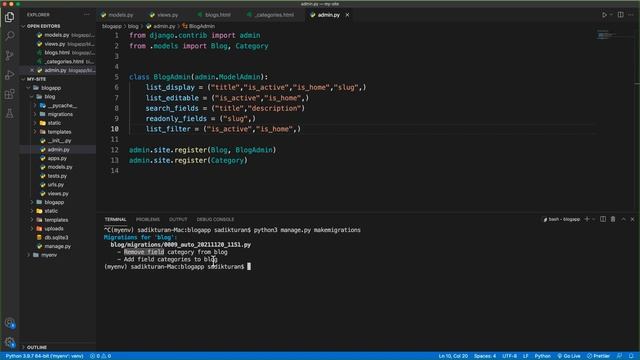Open the launch profile dropdown next to new terminal
Screen dimensions: 640x360
point(593,219)
